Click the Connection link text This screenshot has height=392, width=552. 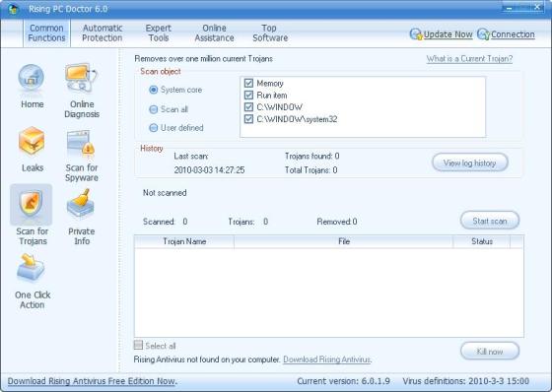(513, 34)
